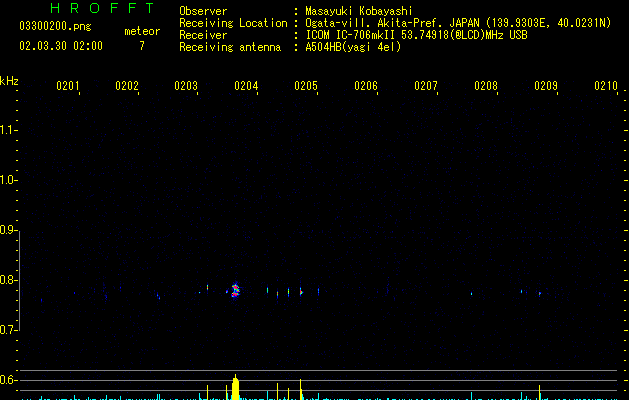The image size is (629, 400).
Task: Click the 1.0 kHz axis label
Action: coord(8,180)
